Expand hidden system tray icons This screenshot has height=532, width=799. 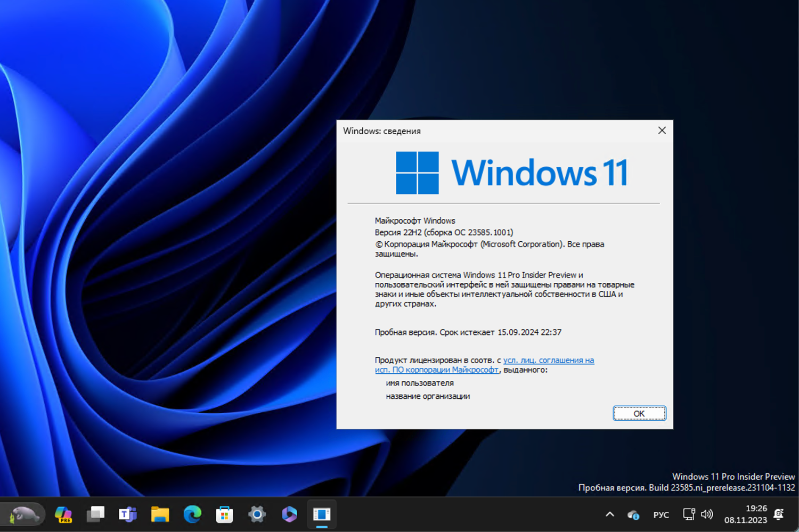[610, 514]
